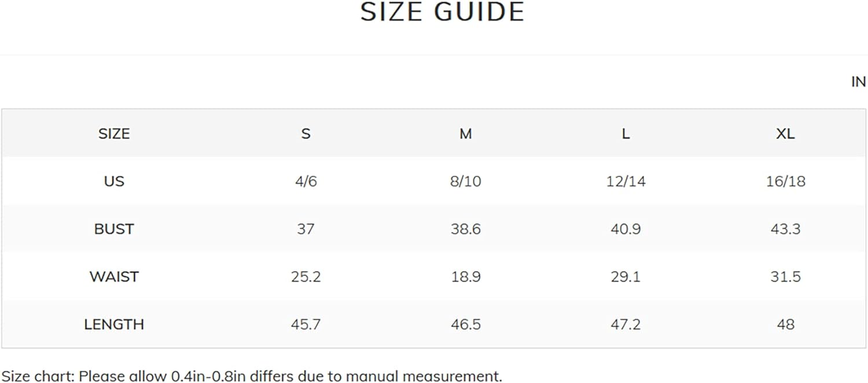The height and width of the screenshot is (383, 868).
Task: Select the LENGTH row label
Action: pyautogui.click(x=114, y=325)
